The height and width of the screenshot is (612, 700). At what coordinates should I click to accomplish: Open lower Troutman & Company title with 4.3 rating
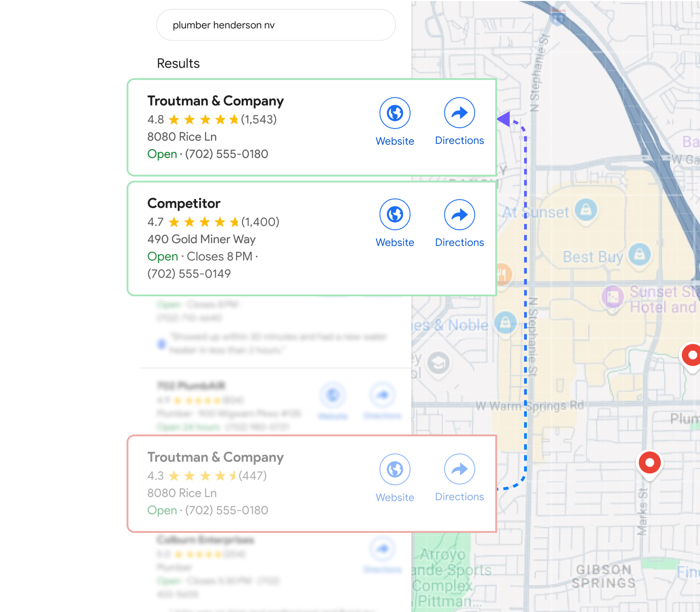215,457
